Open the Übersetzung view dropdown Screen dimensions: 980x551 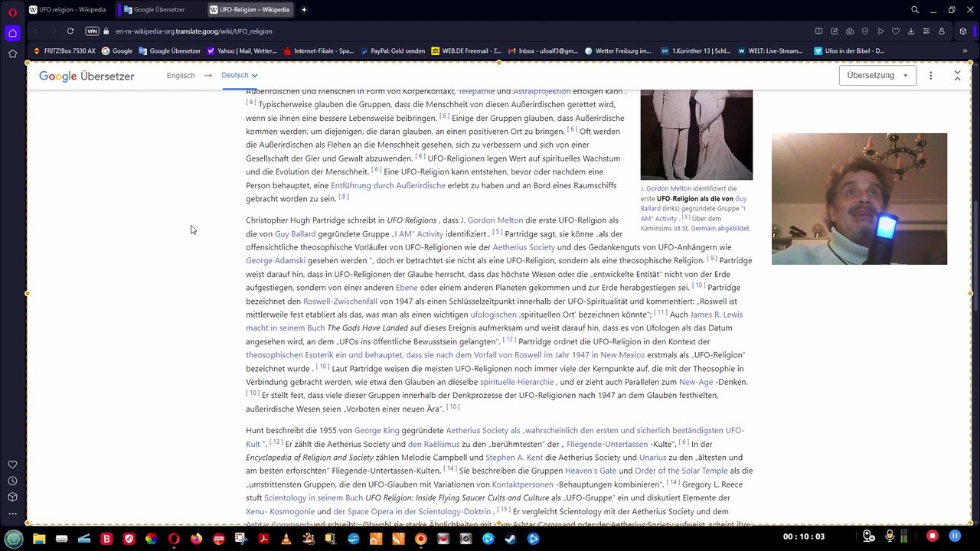877,76
